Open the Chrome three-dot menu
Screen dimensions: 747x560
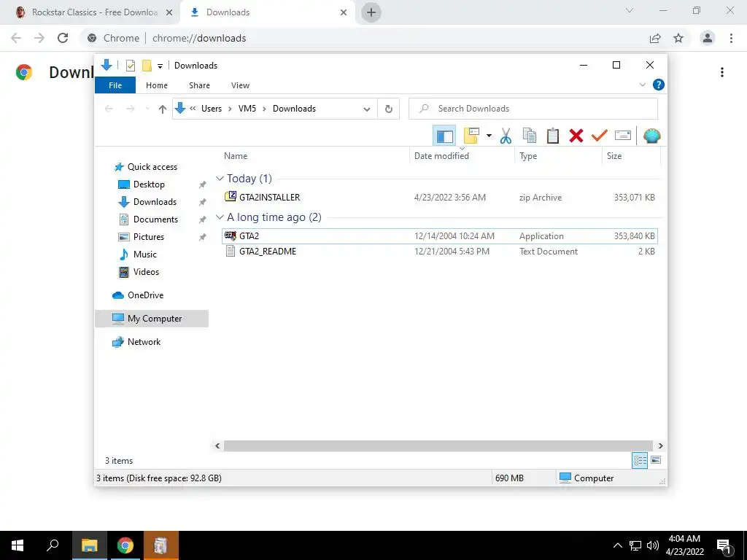point(731,38)
